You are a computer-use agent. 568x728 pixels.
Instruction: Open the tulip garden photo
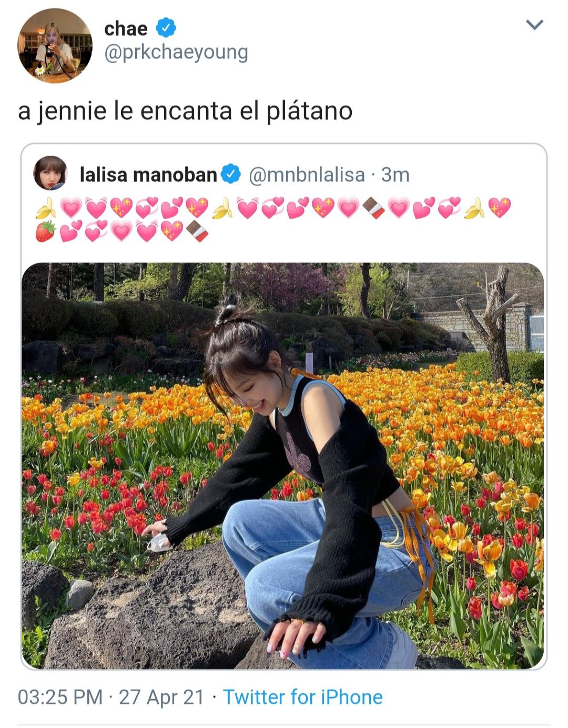(x=283, y=466)
